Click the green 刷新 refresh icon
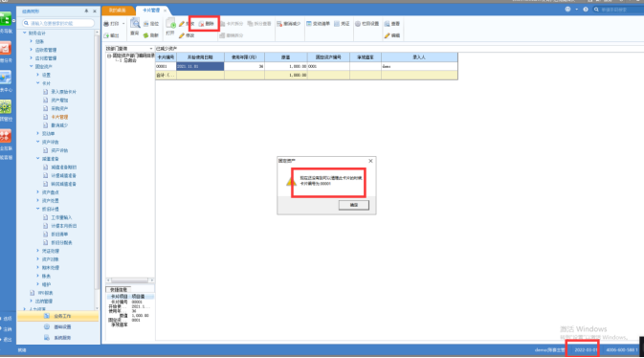This screenshot has height=358, width=644. tap(146, 35)
